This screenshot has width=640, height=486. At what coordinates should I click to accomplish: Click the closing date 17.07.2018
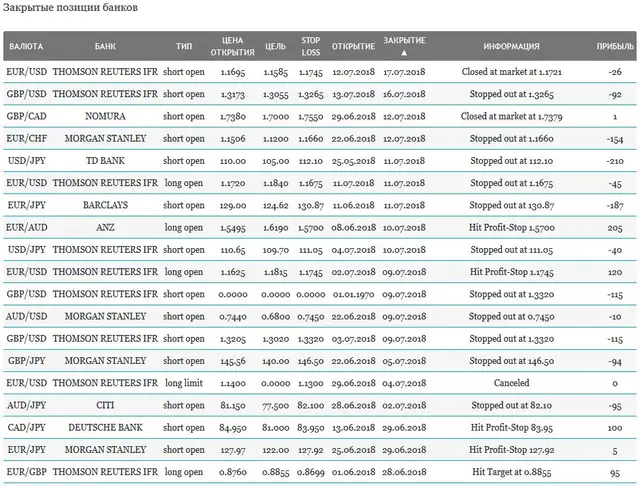(x=404, y=72)
